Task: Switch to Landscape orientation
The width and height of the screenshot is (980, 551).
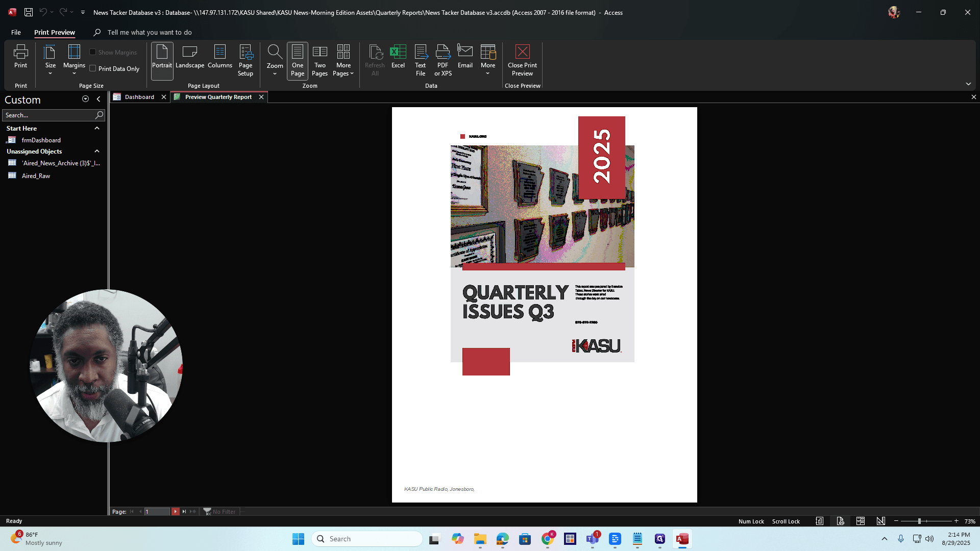Action: point(190,57)
